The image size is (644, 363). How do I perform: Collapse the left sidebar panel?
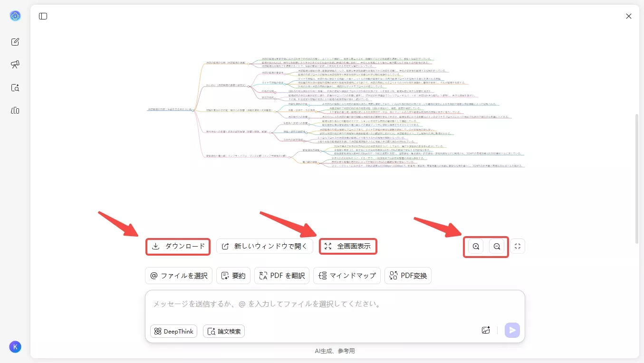tap(43, 16)
